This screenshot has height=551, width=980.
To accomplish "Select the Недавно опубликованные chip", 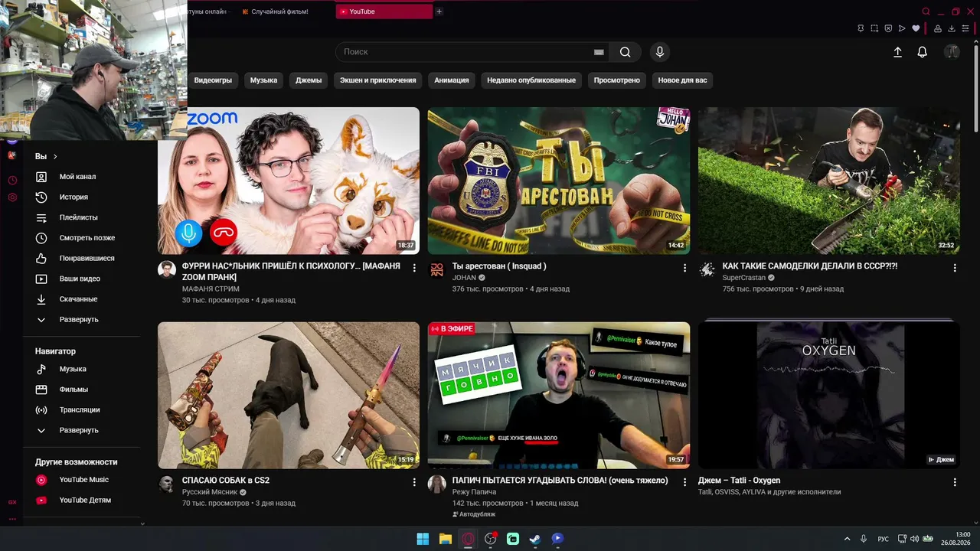I will (x=531, y=80).
